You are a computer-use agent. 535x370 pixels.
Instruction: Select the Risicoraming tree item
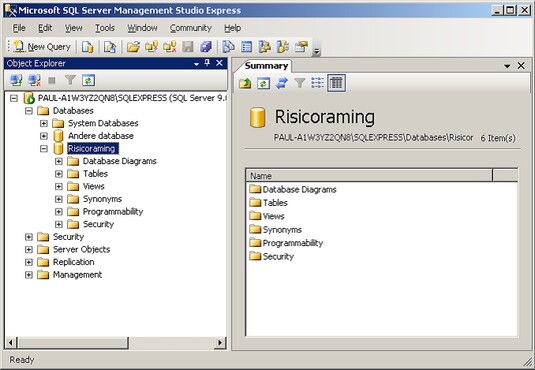coord(92,148)
